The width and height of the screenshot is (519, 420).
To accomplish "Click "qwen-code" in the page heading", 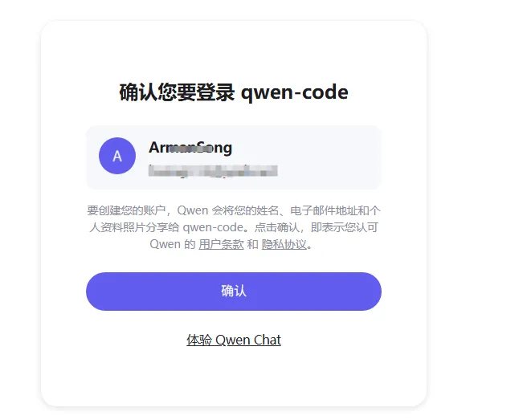I will (x=294, y=92).
